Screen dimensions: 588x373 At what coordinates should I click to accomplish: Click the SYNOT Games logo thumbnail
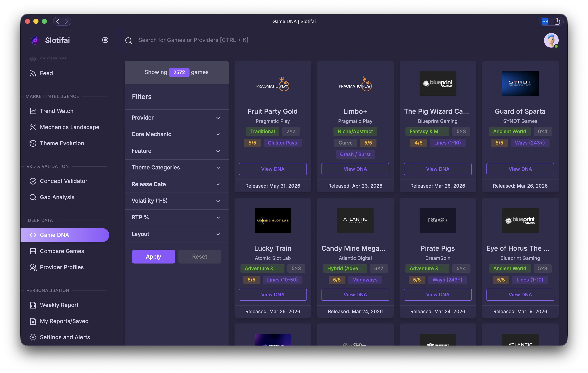(x=520, y=84)
